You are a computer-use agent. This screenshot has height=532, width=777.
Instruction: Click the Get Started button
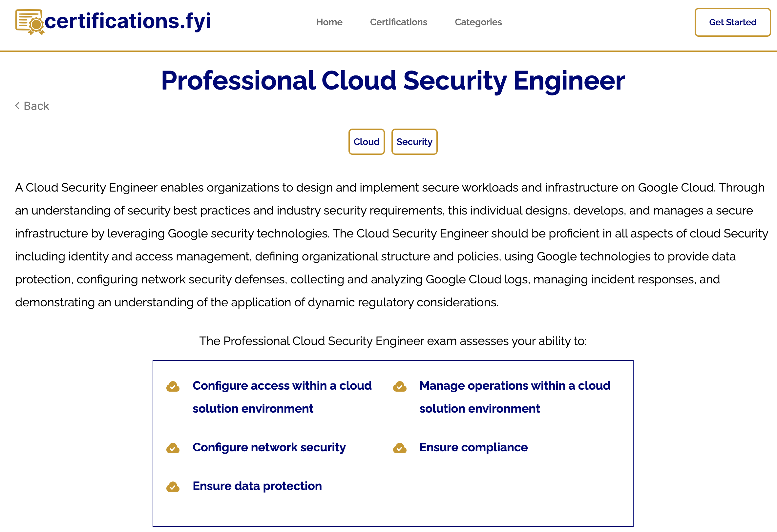click(x=732, y=22)
